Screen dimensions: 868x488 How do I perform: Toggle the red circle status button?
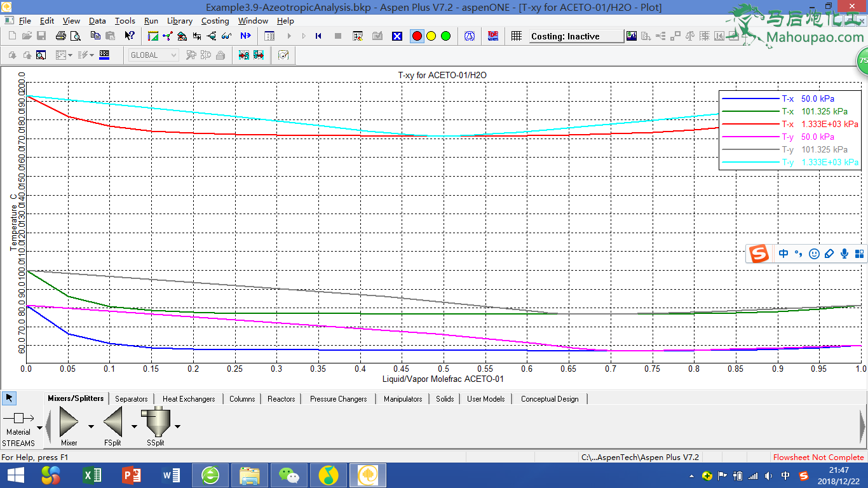417,36
